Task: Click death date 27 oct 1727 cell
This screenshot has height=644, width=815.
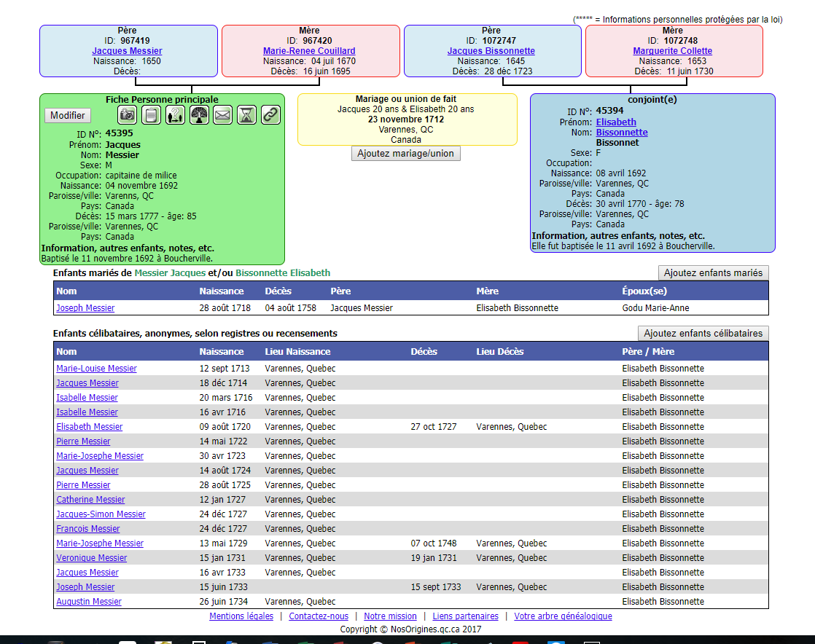Action: [x=434, y=426]
